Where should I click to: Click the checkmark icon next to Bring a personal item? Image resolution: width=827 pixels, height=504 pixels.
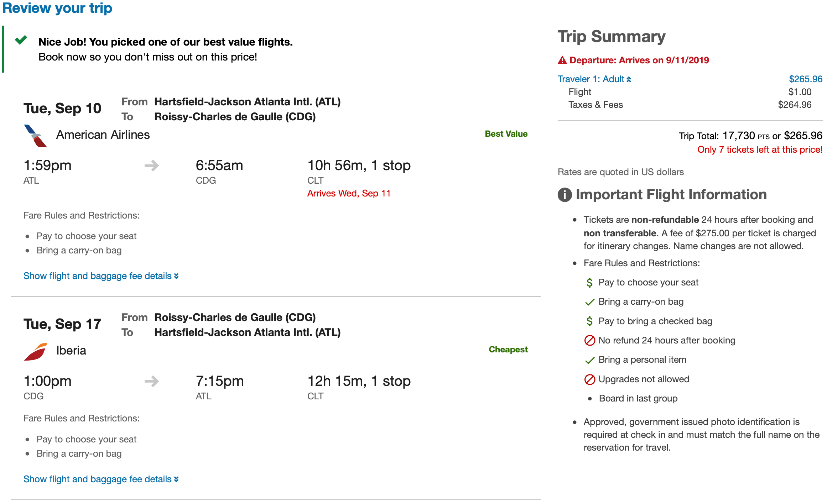(590, 360)
